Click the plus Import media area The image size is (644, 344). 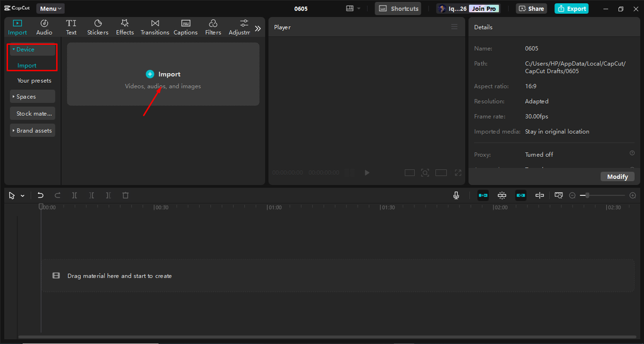coord(163,74)
